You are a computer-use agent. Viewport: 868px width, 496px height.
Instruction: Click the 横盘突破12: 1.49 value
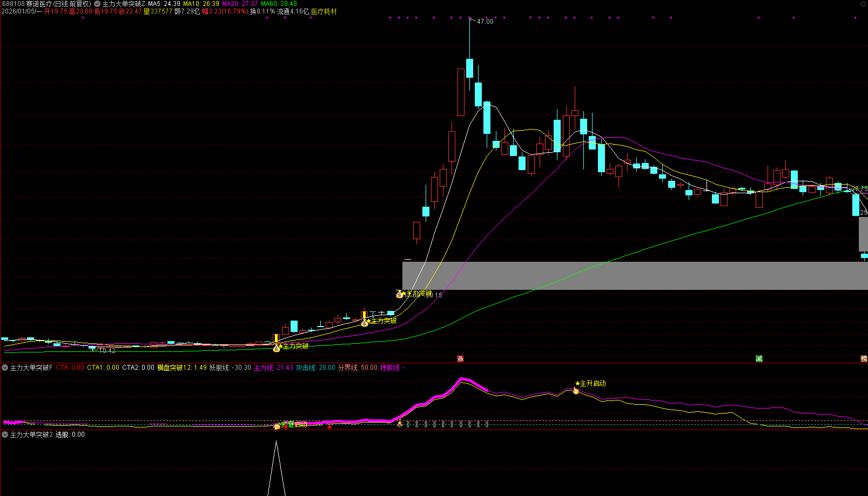[x=182, y=368]
